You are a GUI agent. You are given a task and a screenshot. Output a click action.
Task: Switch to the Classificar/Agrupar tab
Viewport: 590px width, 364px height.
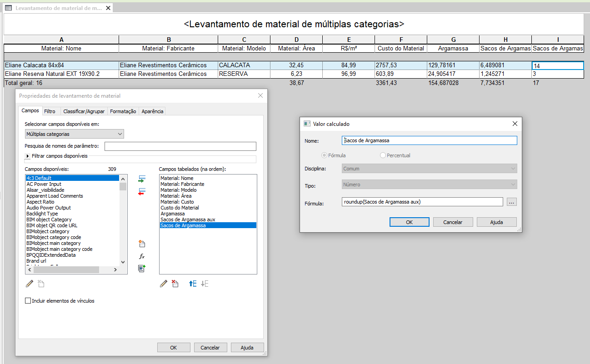point(84,111)
